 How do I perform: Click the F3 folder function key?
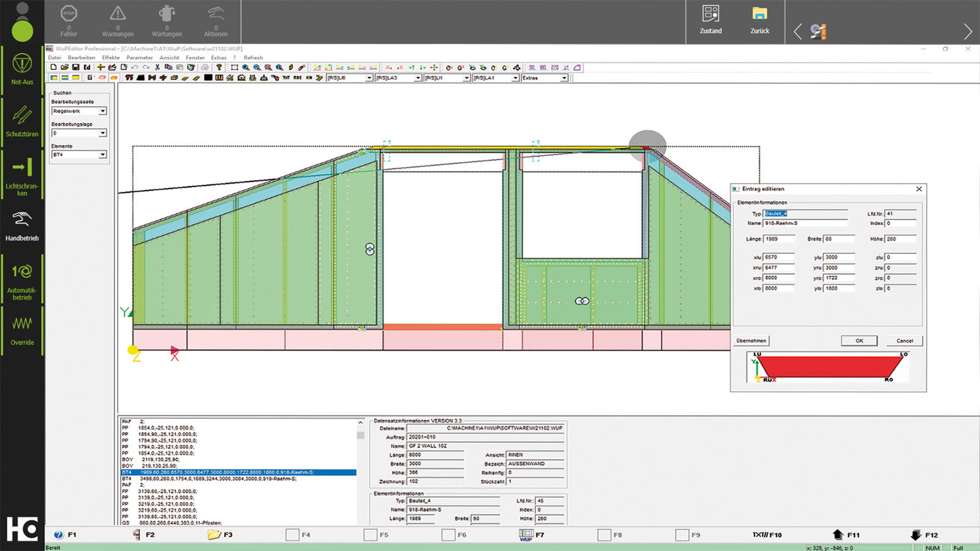(x=221, y=534)
